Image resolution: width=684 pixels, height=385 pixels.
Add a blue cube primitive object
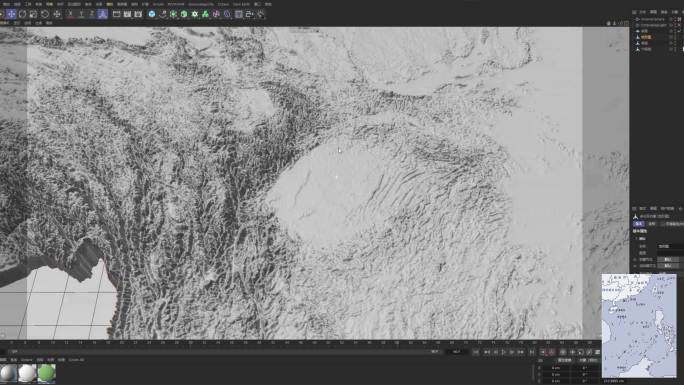pyautogui.click(x=151, y=14)
